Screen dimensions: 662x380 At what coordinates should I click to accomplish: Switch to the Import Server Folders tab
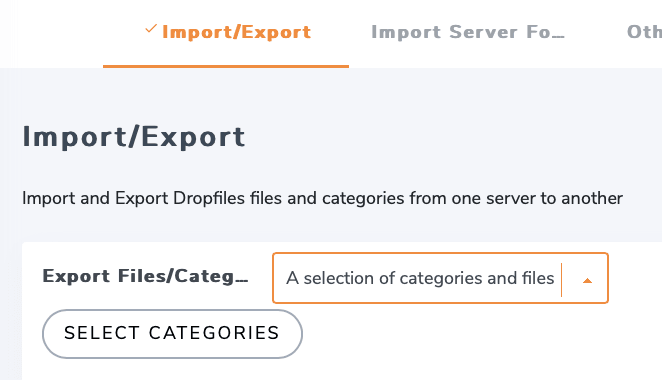point(468,33)
